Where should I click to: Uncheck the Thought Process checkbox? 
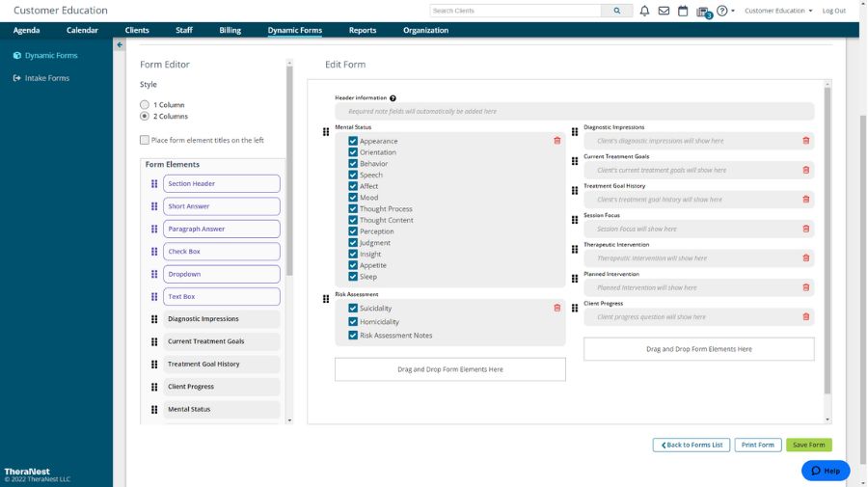(353, 208)
